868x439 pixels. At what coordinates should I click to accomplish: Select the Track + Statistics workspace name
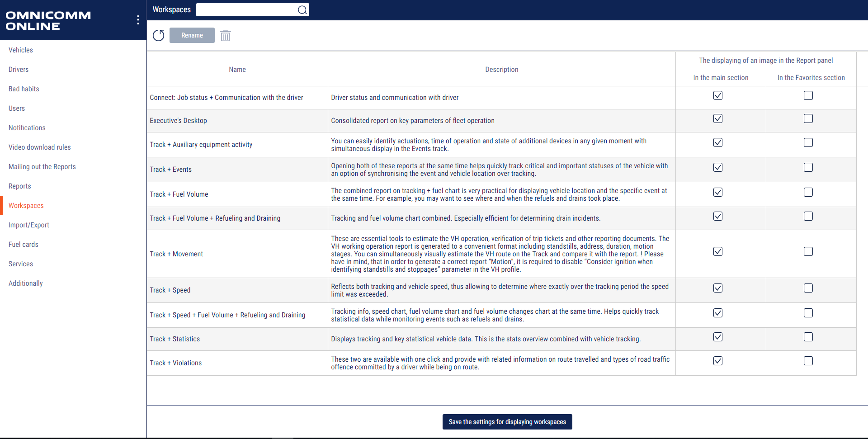click(175, 339)
